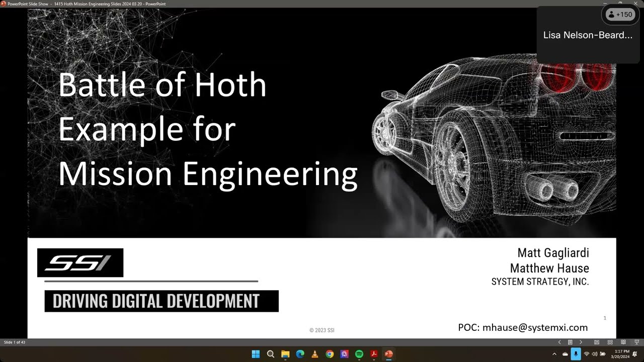Open Google Chrome from the taskbar
The width and height of the screenshot is (644, 362).
330,354
